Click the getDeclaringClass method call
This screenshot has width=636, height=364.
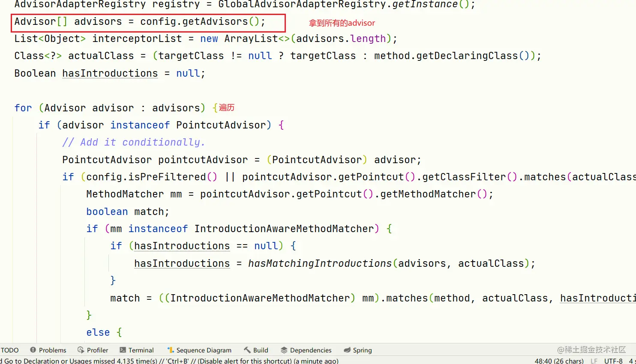pos(467,56)
